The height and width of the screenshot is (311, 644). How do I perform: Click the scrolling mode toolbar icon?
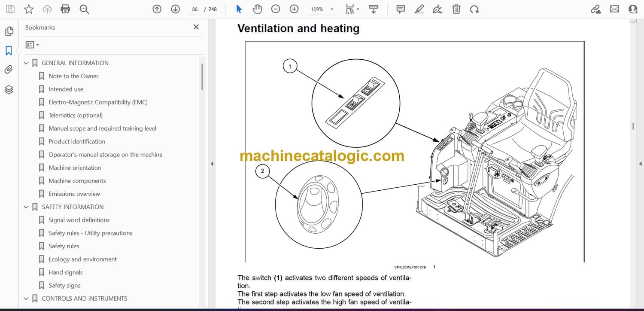click(x=374, y=9)
